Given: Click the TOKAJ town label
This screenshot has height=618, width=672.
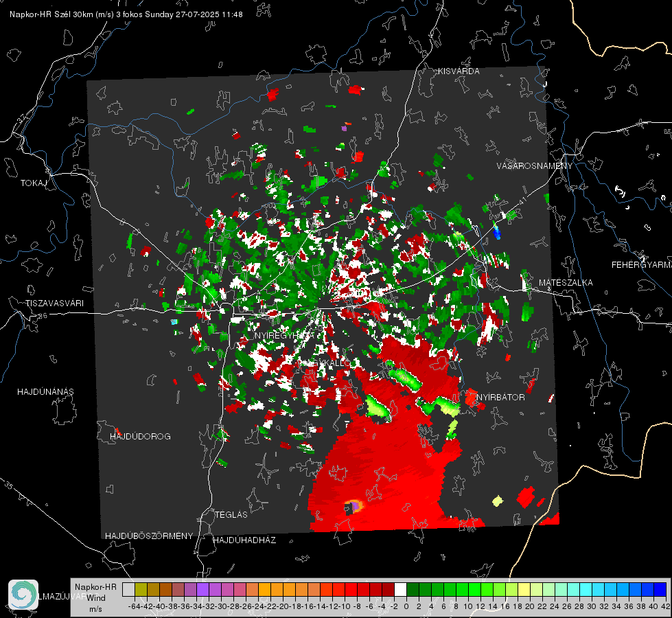Looking at the screenshot, I should 34,183.
